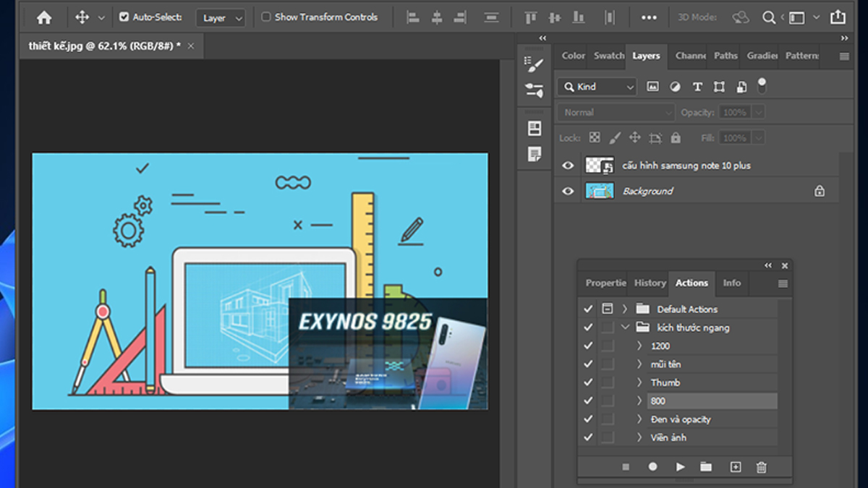The width and height of the screenshot is (868, 488).
Task: Open the Auto-Select Layer dropdown
Action: click(221, 18)
